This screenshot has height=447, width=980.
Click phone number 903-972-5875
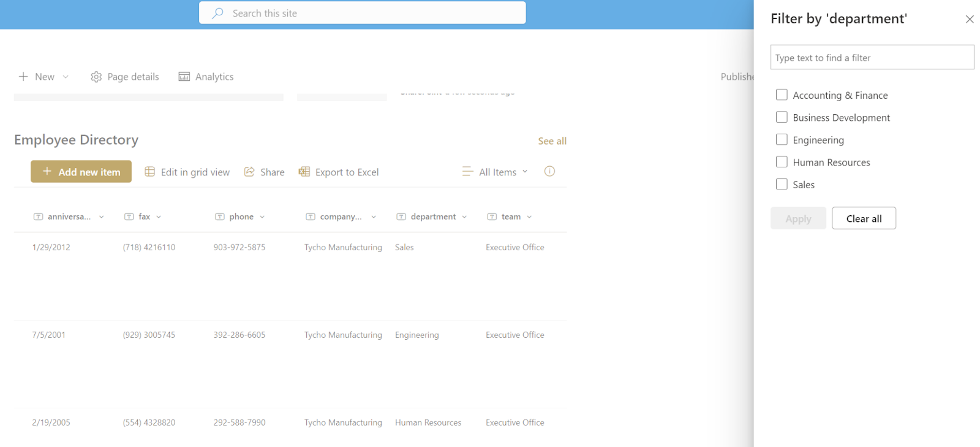click(239, 247)
